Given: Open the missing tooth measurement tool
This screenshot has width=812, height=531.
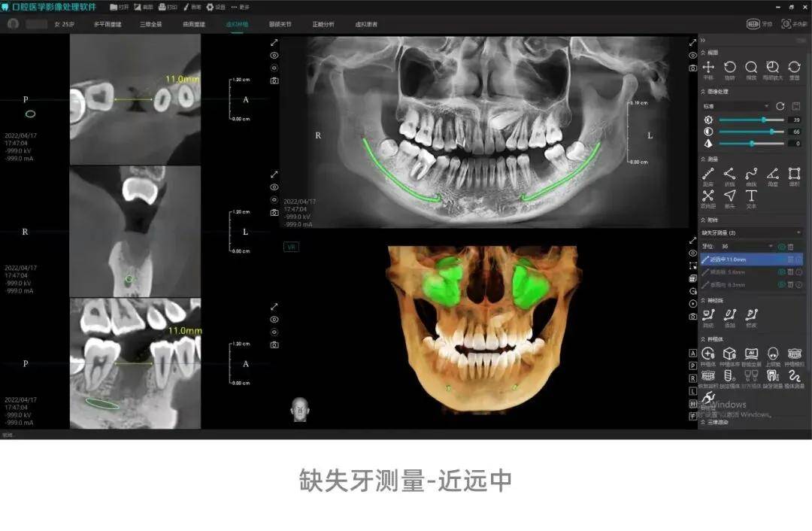Looking at the screenshot, I should [x=772, y=376].
